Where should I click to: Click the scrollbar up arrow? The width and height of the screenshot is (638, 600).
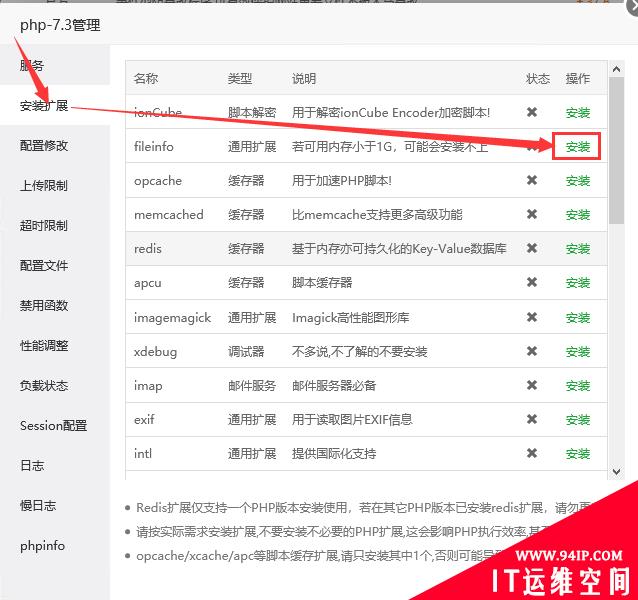pyautogui.click(x=616, y=69)
